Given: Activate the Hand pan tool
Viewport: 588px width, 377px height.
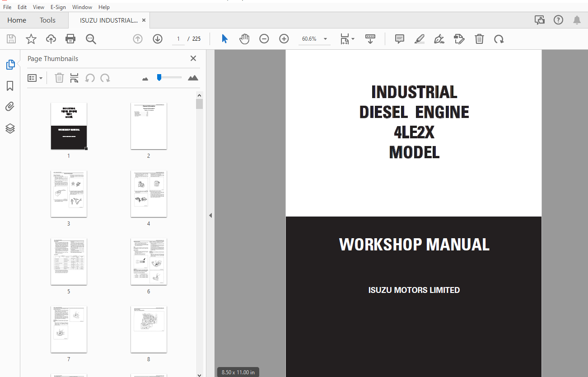Looking at the screenshot, I should (x=244, y=39).
